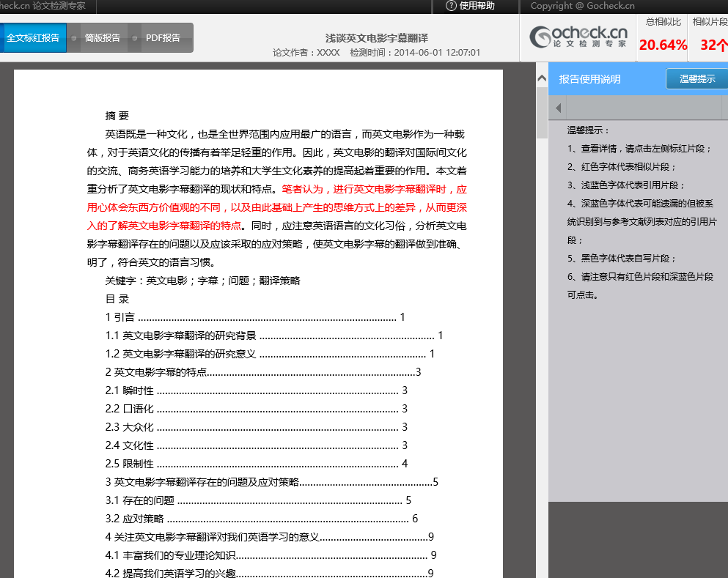728x578 pixels.
Task: Click contents entry 3.1 存在的问题
Action: (258, 500)
